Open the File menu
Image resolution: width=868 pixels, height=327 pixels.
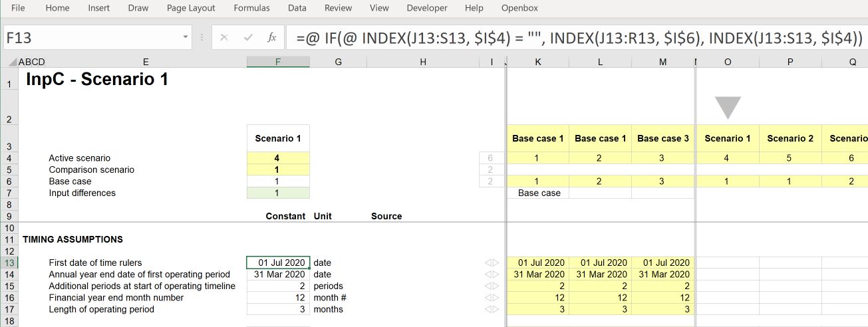tap(18, 8)
